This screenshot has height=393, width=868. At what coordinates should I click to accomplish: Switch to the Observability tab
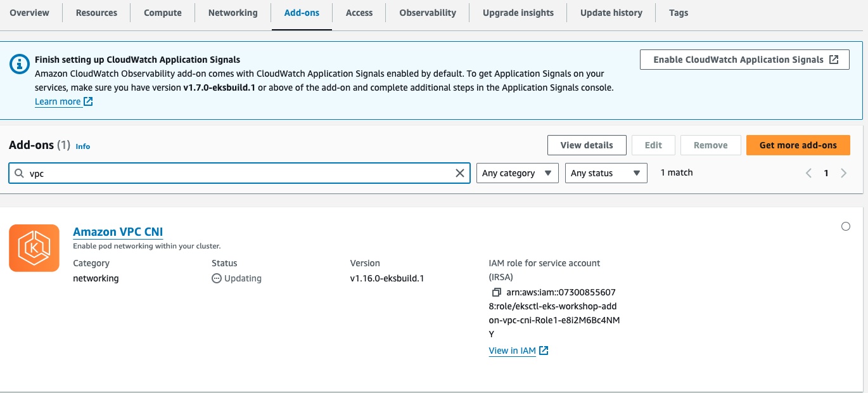(427, 13)
